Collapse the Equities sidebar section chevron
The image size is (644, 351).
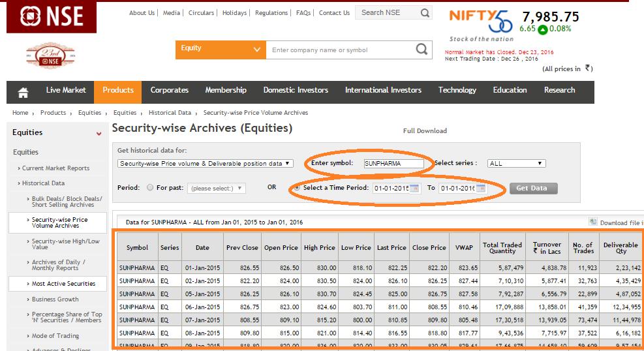[99, 134]
